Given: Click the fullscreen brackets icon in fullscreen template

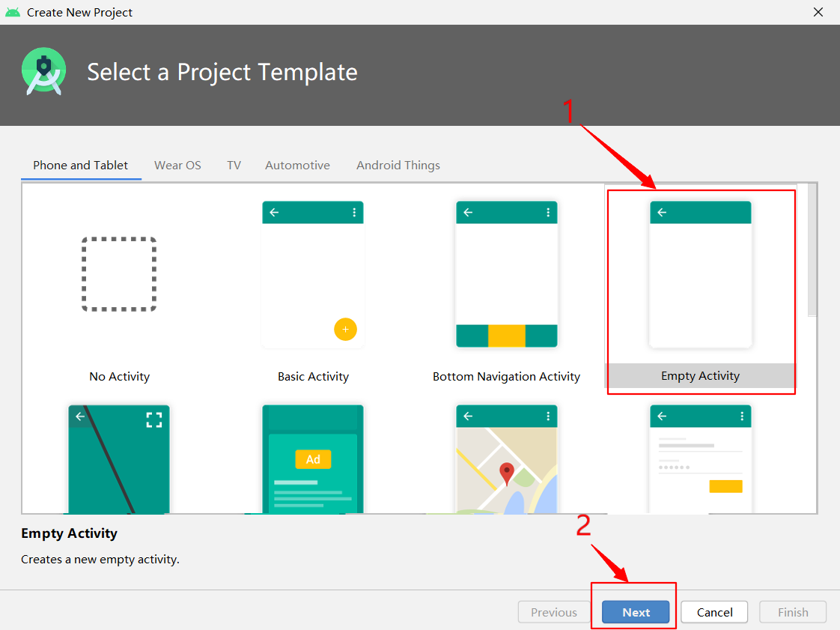Looking at the screenshot, I should point(154,420).
